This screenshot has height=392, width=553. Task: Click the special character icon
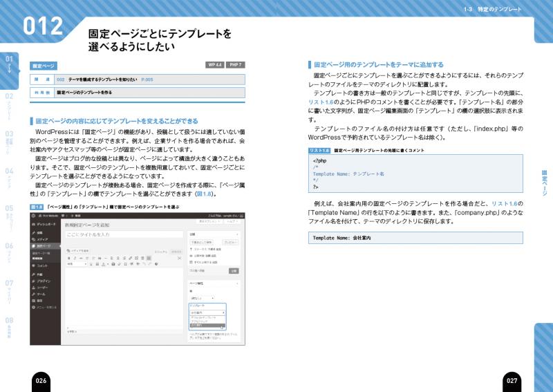click(126, 264)
